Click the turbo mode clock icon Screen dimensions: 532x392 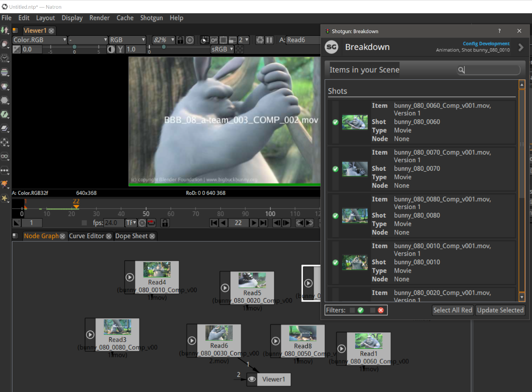142,223
